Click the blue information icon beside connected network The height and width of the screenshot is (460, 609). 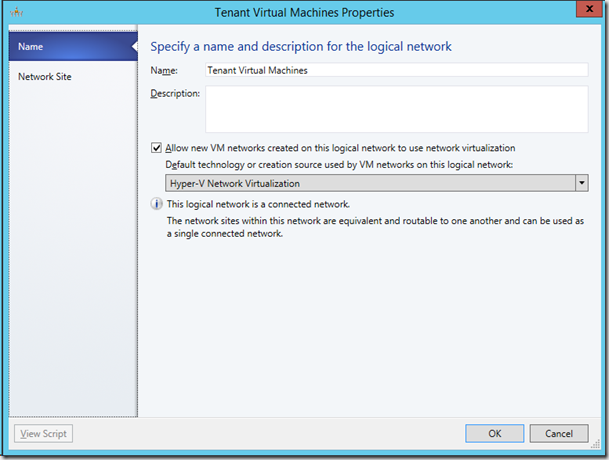tap(156, 204)
